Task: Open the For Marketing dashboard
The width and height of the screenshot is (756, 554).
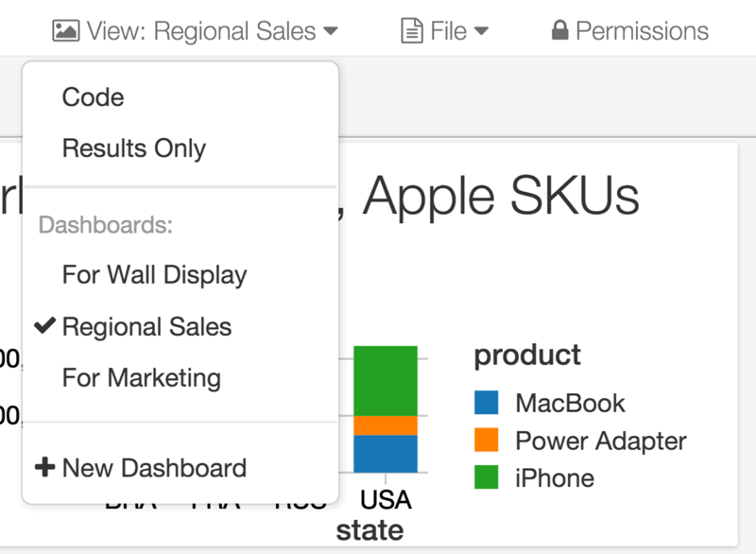Action: 141,378
